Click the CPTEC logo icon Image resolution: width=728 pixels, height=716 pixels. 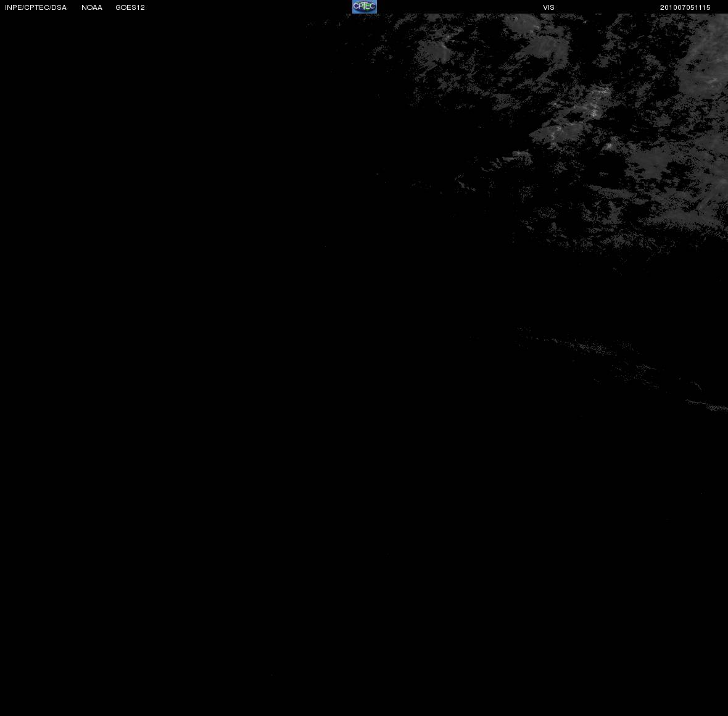click(x=365, y=7)
